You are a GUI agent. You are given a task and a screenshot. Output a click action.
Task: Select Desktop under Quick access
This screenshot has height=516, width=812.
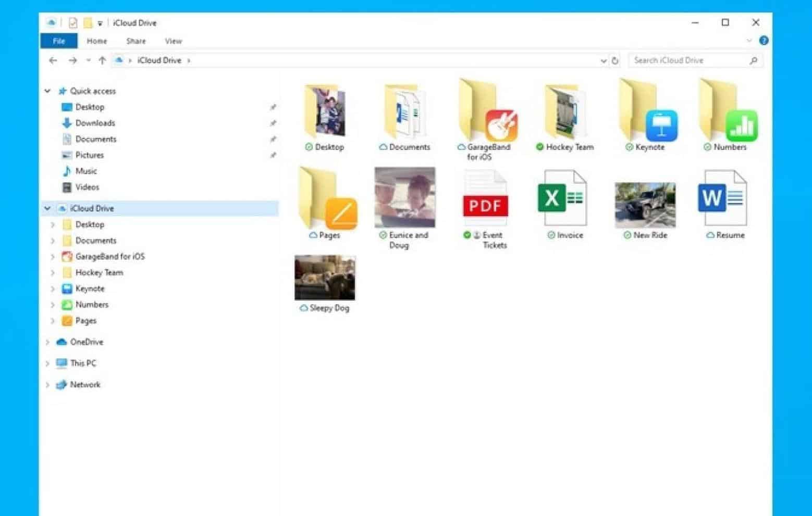tap(90, 107)
